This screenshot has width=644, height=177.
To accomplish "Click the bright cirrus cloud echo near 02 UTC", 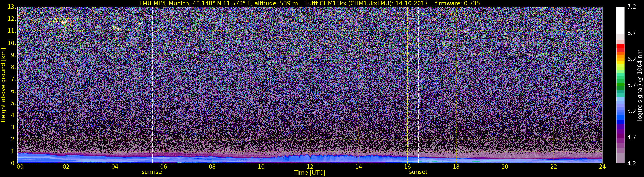I will (65, 22).
